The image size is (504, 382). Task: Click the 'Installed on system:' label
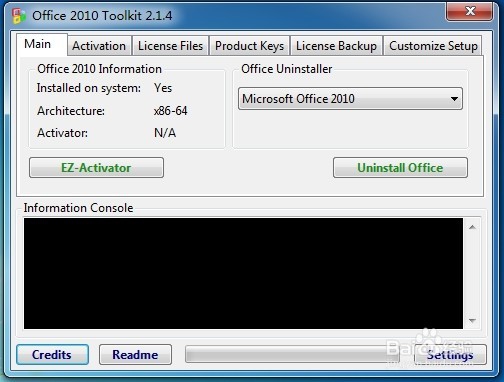tap(89, 88)
